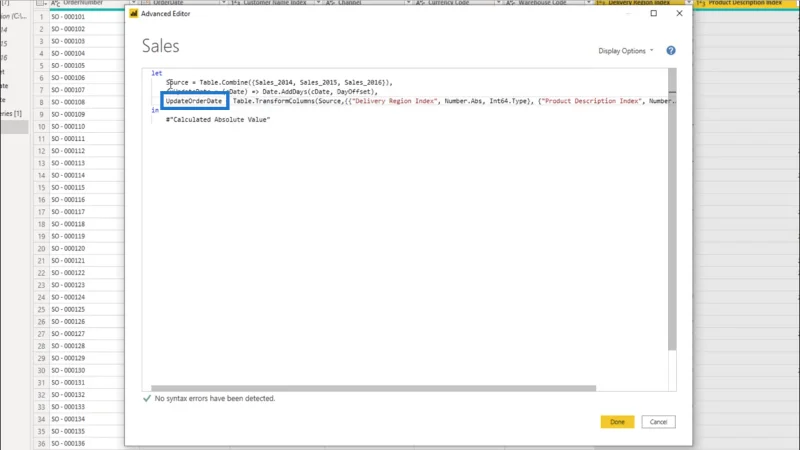Screen dimensions: 800x450
Task: Select cell SO - 000108 in the background table
Action: 87,102
